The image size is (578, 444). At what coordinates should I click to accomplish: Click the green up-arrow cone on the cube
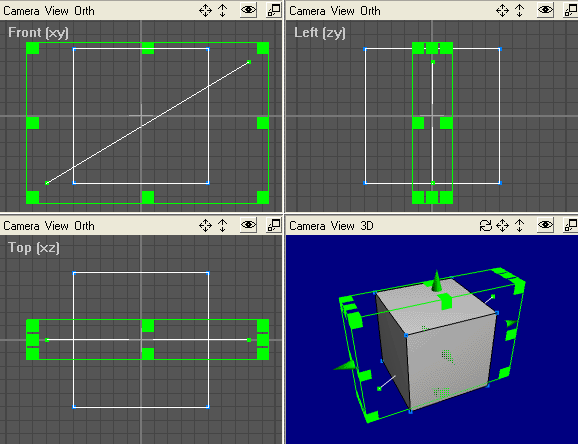point(436,281)
